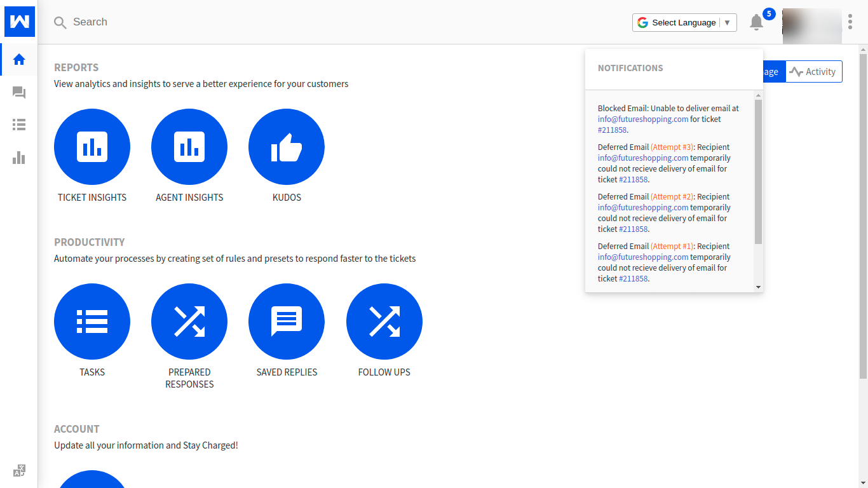Open ticket #211858 in Blocked Email notification
Viewport: 868px width, 488px height.
click(613, 130)
